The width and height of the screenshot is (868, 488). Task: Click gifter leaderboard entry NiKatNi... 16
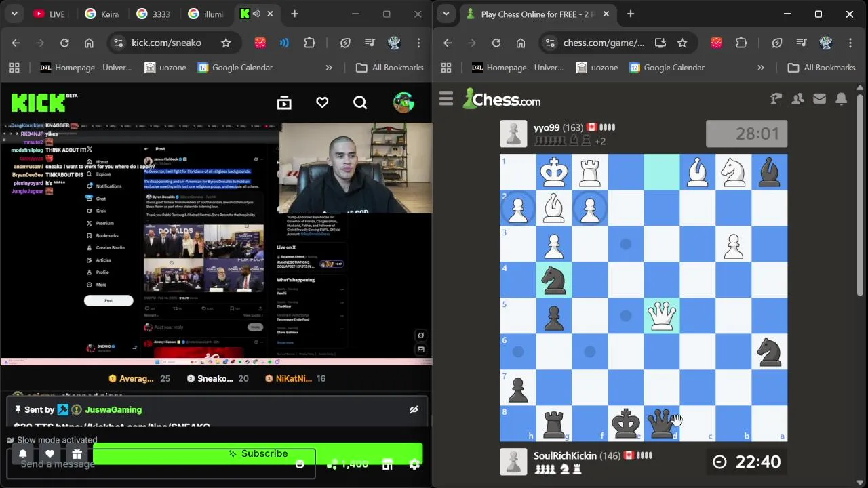click(x=295, y=379)
